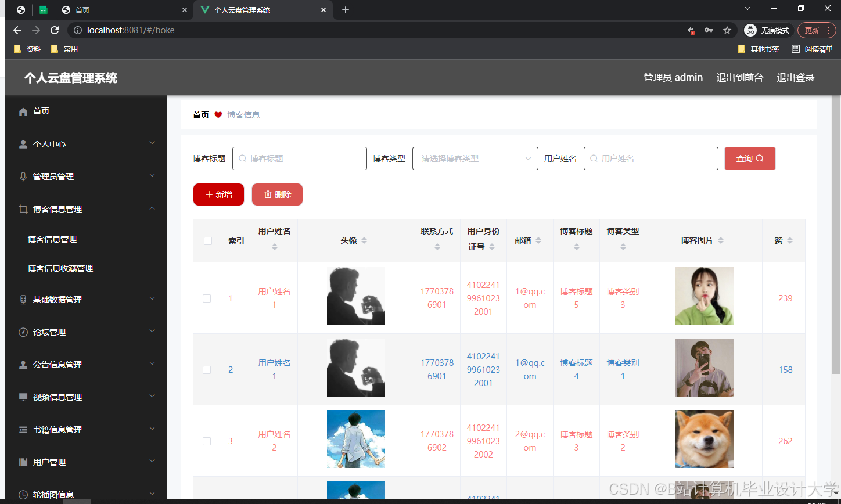Screen dimensions: 841x504
Task: Click the 删除 delete button
Action: 277,195
